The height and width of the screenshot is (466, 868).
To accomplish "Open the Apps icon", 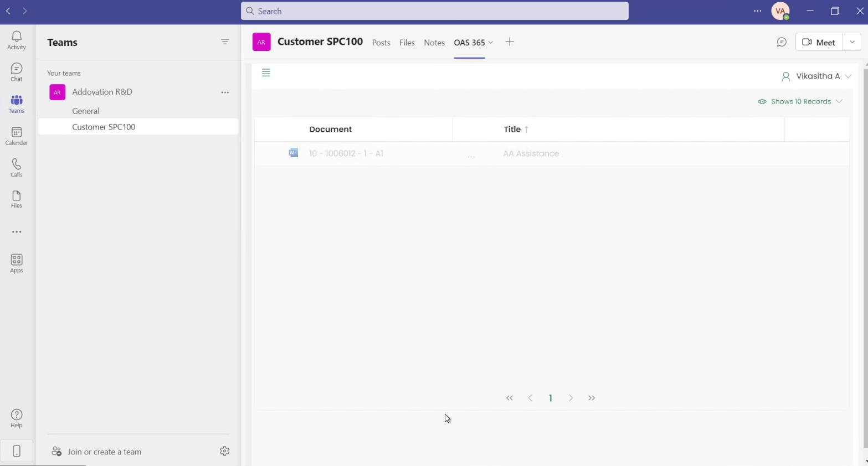I will pyautogui.click(x=17, y=263).
